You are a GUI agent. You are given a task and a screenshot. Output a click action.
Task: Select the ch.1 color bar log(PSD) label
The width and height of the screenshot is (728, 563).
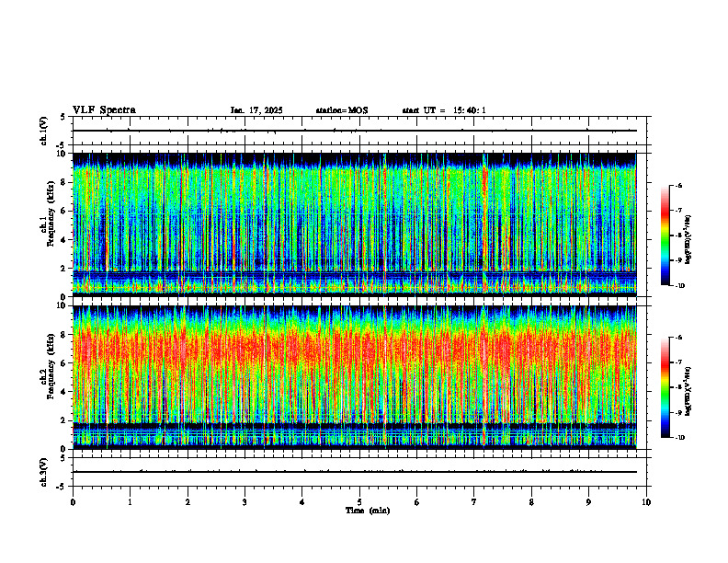pyautogui.click(x=688, y=239)
